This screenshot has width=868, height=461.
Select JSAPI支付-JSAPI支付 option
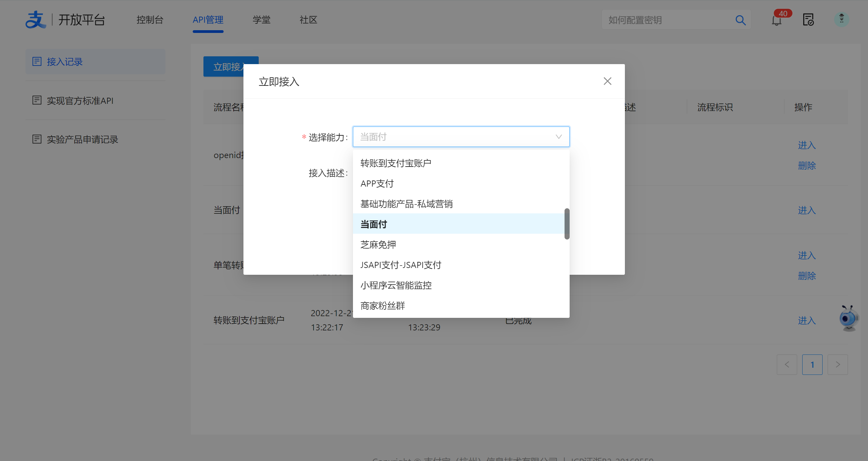[461, 265]
